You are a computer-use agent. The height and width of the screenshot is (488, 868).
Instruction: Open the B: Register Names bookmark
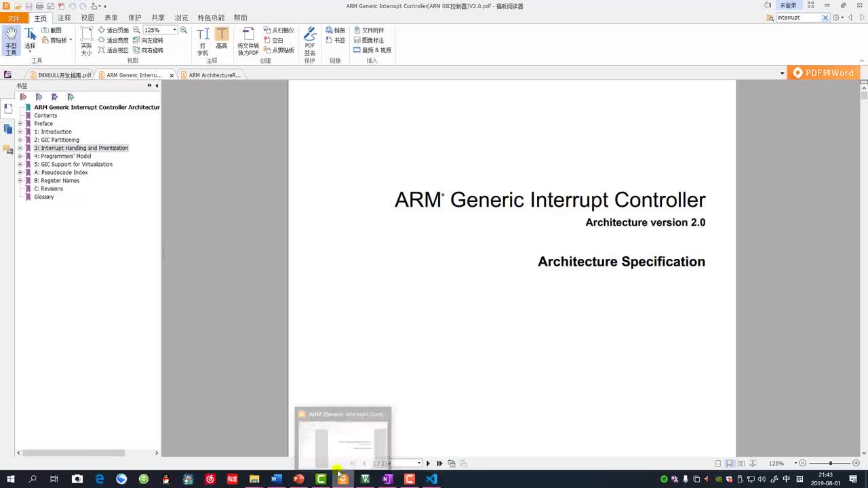tap(57, 180)
